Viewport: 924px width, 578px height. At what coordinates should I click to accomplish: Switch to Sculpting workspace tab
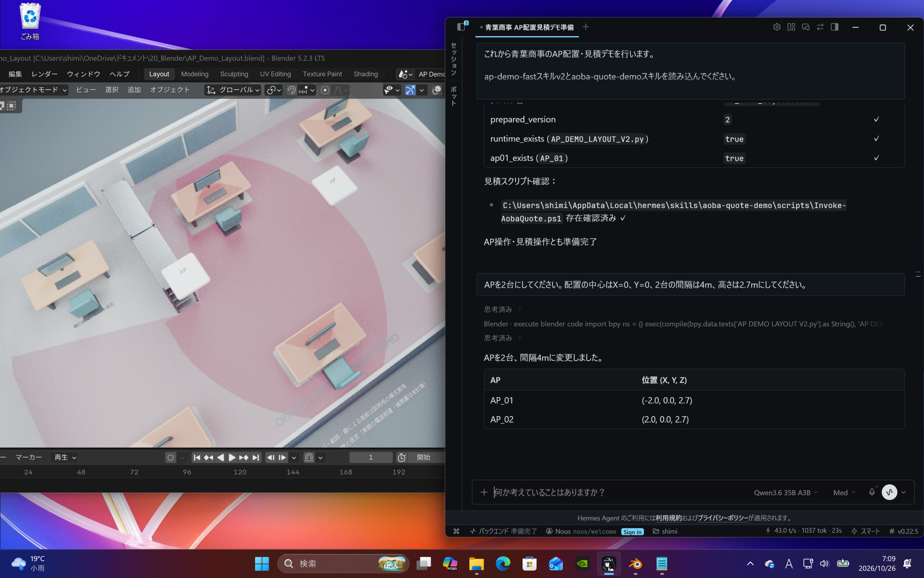coord(234,74)
